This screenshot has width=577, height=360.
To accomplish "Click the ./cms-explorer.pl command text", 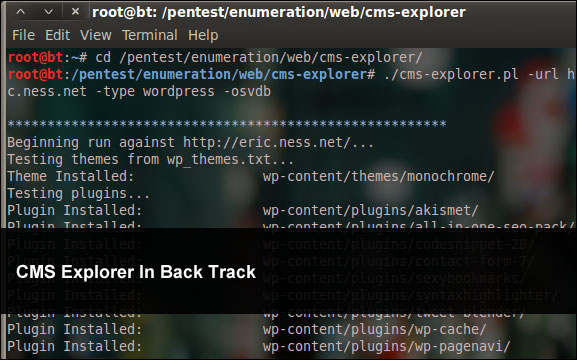I will pos(452,75).
